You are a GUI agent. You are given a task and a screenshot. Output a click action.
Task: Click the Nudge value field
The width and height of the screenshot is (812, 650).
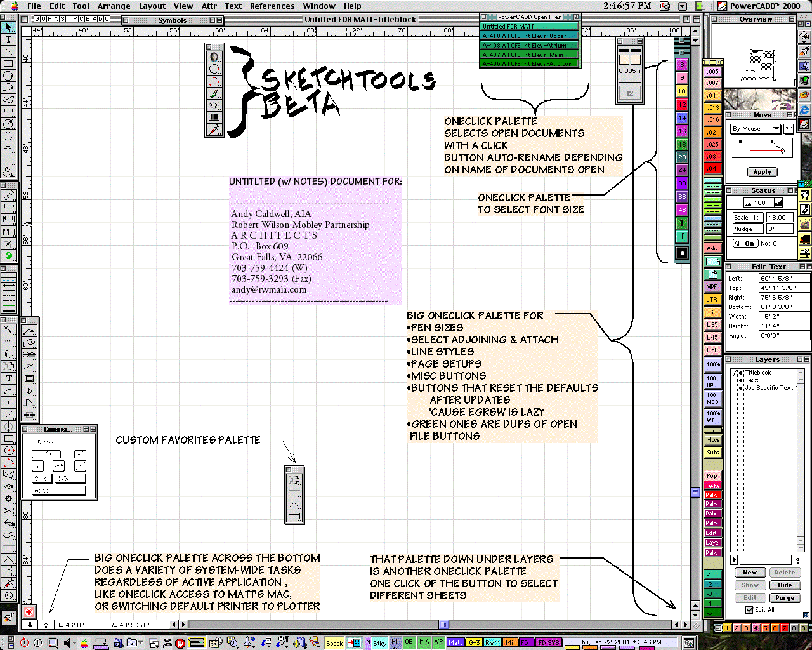point(780,229)
